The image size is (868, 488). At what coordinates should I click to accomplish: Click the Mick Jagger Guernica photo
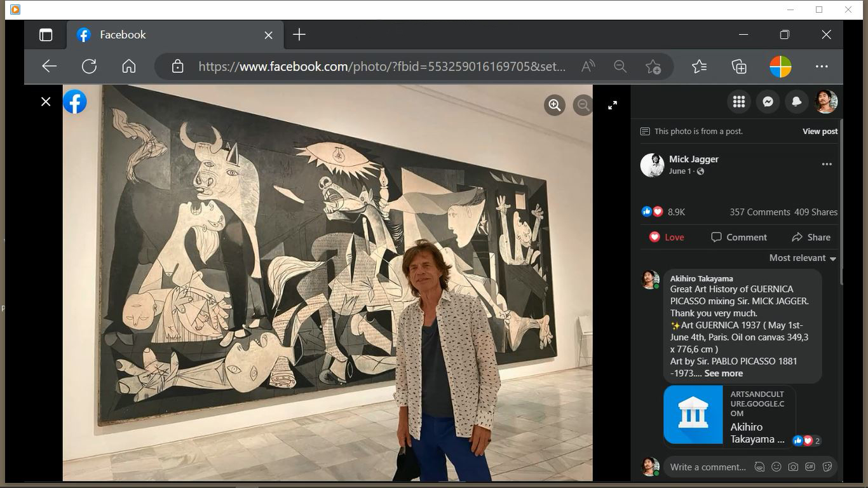click(327, 283)
